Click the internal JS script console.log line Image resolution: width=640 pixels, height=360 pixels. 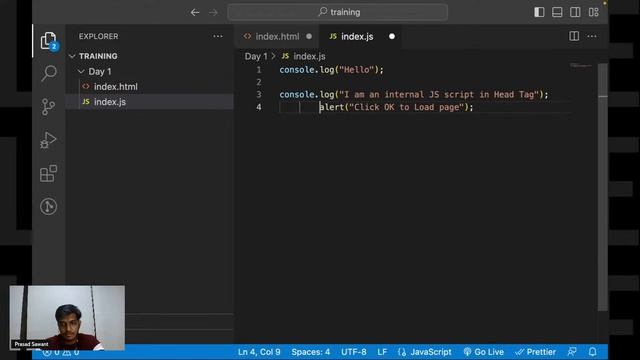414,95
